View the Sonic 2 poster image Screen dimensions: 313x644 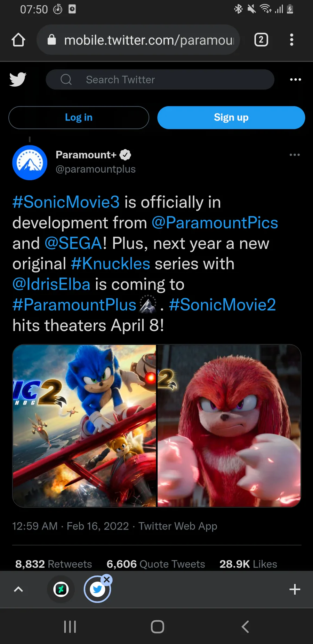coord(85,425)
